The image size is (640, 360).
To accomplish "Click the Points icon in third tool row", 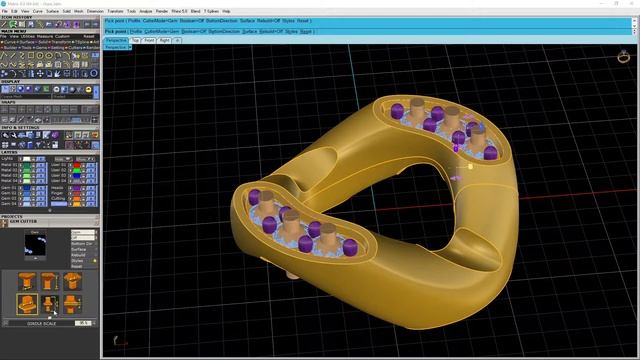I will pos(4,73).
